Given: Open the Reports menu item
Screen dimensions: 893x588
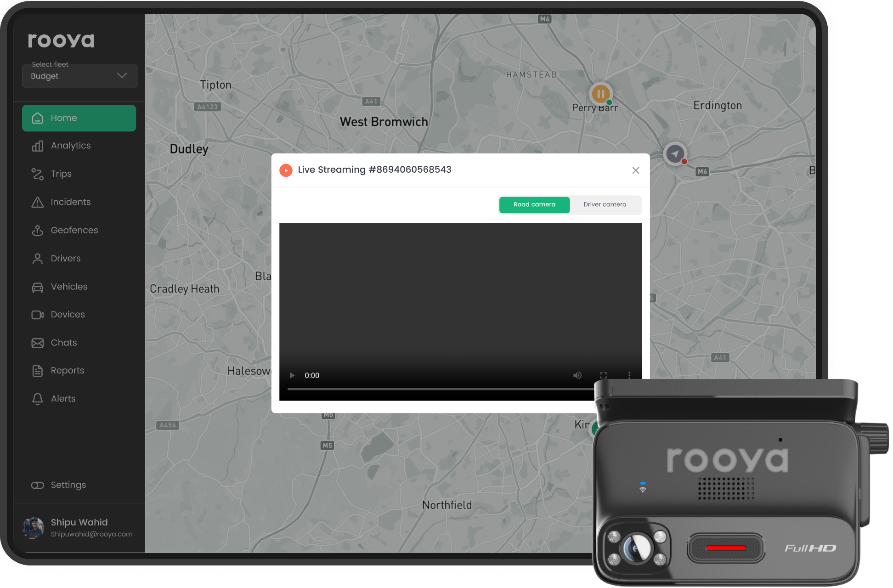Looking at the screenshot, I should click(x=68, y=371).
